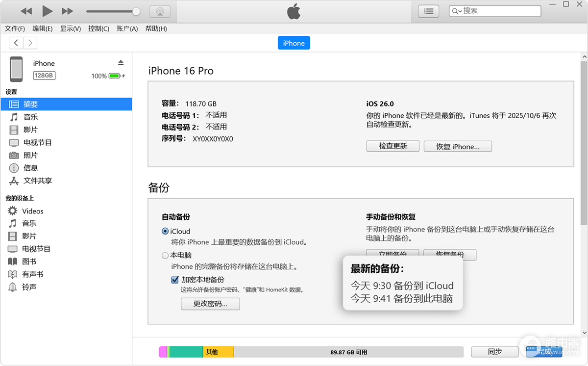The width and height of the screenshot is (588, 366).
Task: Click the play button
Action: (x=47, y=11)
